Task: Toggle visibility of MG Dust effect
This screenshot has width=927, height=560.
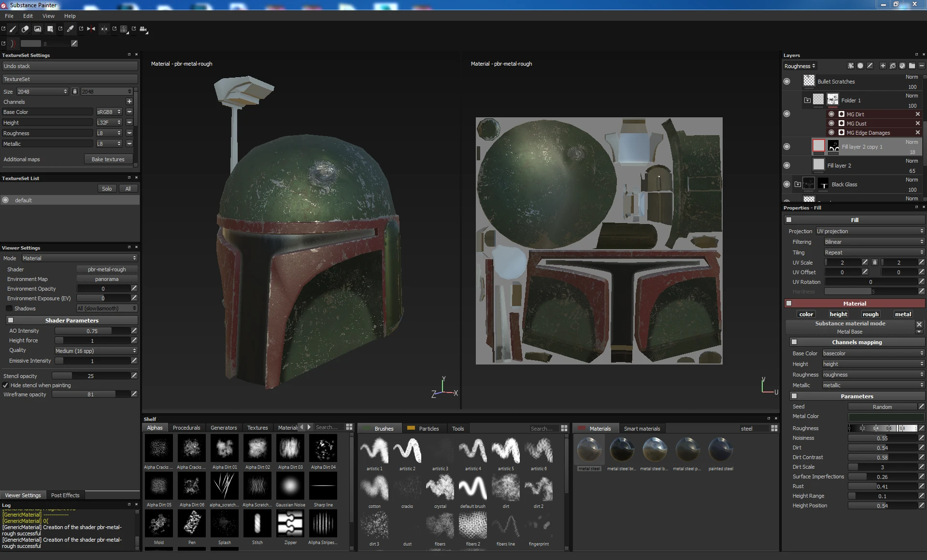Action: (831, 123)
